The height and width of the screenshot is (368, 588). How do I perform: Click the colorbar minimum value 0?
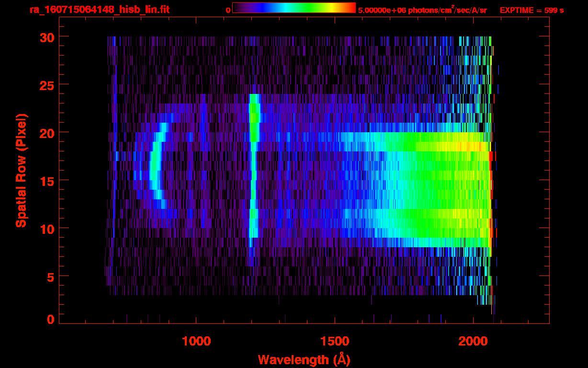point(228,10)
